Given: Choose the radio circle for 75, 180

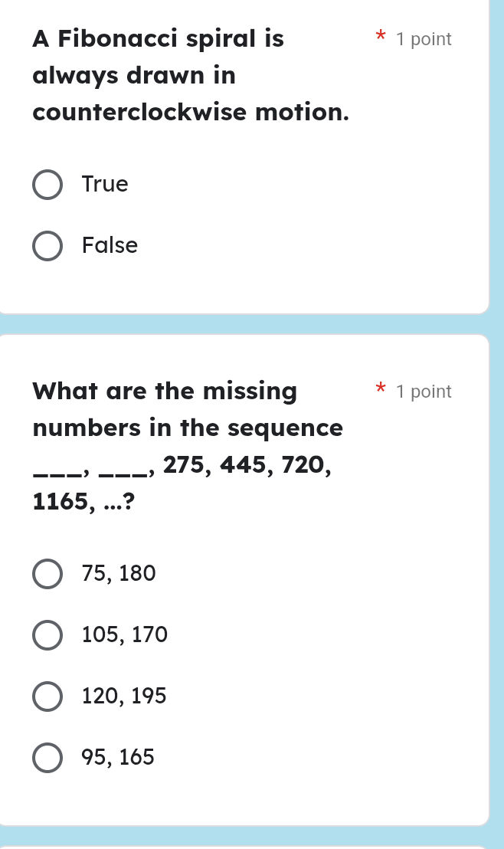Looking at the screenshot, I should click(47, 574).
